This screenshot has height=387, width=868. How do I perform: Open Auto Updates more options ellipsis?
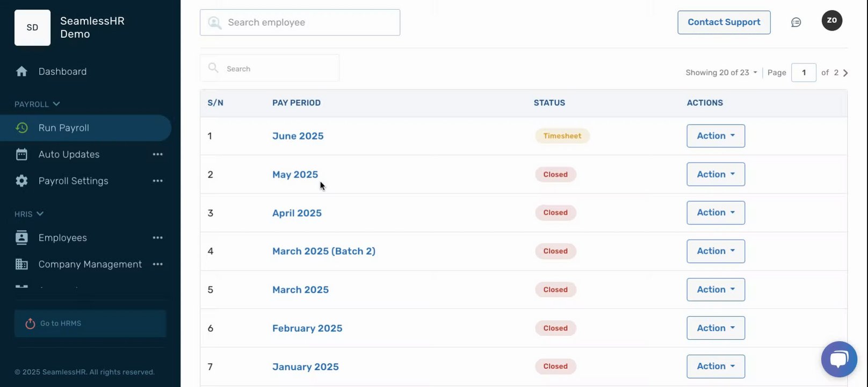point(157,155)
